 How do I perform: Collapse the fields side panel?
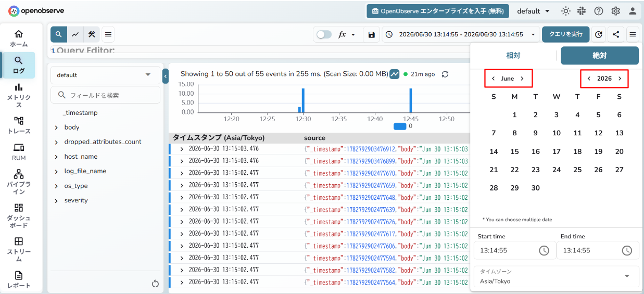point(166,76)
